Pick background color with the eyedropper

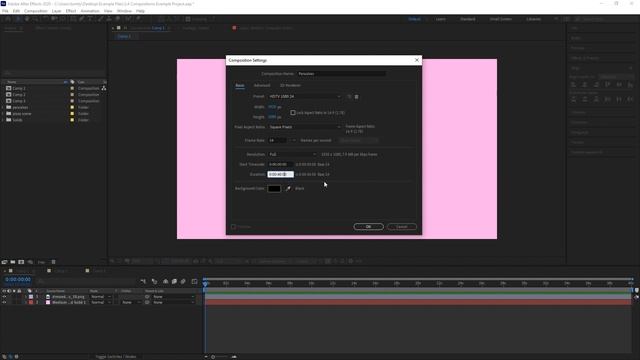click(288, 188)
